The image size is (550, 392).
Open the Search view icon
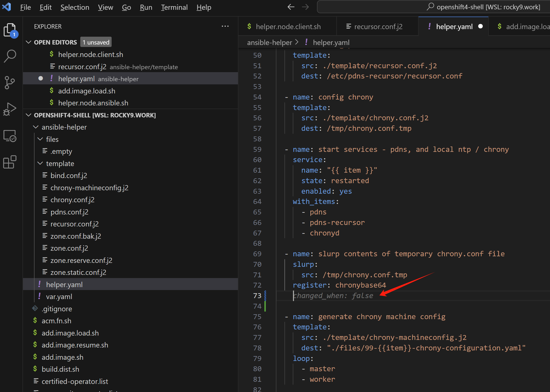10,56
